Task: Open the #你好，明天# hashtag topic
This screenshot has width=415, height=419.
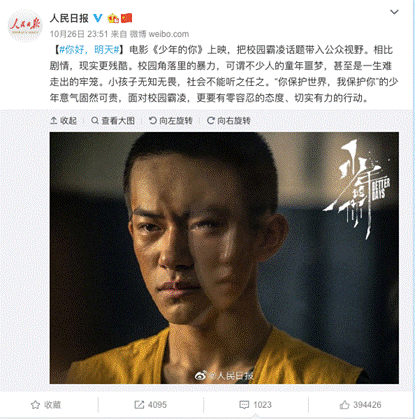Action: (x=89, y=50)
